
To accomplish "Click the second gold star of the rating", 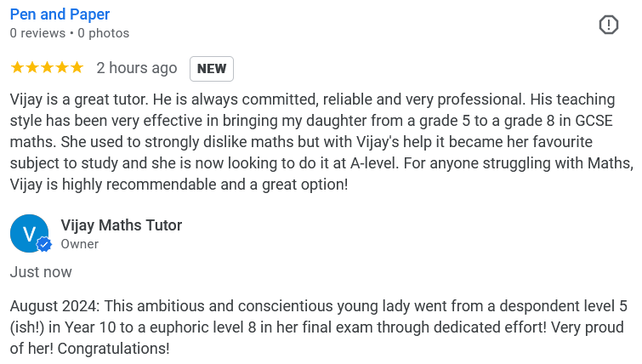I will click(32, 67).
